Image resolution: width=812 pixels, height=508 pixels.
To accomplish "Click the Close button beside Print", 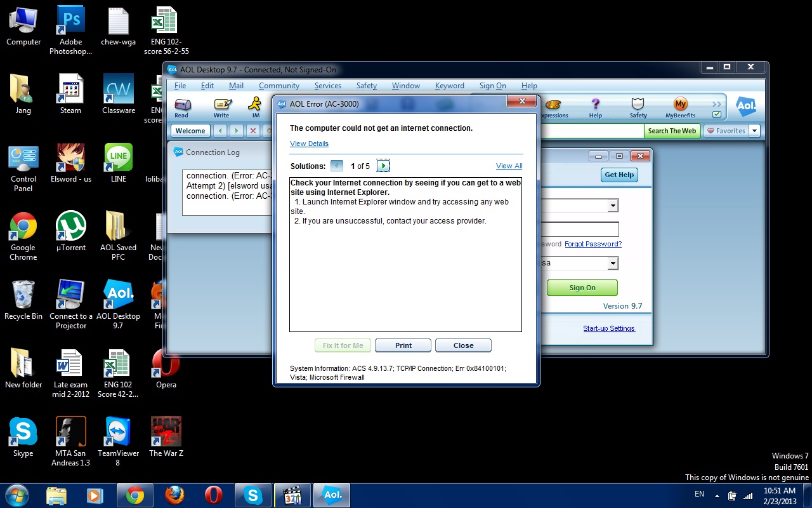I will (463, 345).
